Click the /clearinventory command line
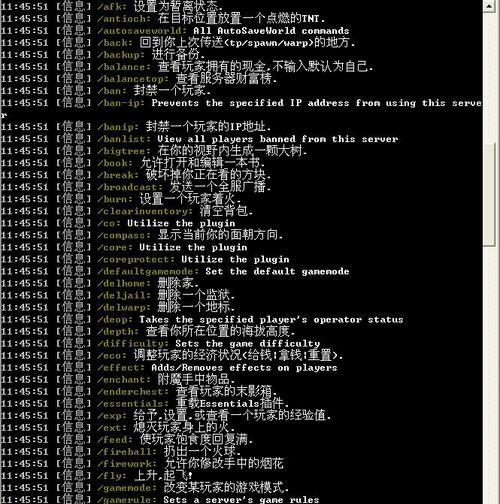Screen dimensions: 500x504 click(x=127, y=211)
